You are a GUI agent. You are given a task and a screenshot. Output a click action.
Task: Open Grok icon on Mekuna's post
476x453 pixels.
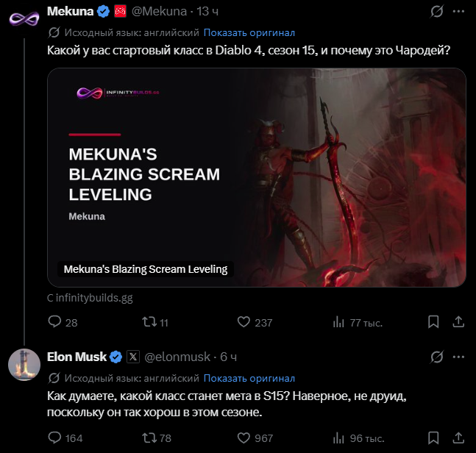[x=436, y=12]
